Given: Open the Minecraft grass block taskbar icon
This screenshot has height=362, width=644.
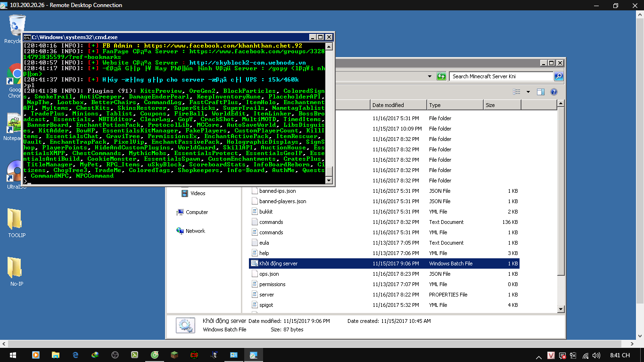Looking at the screenshot, I should point(174,355).
